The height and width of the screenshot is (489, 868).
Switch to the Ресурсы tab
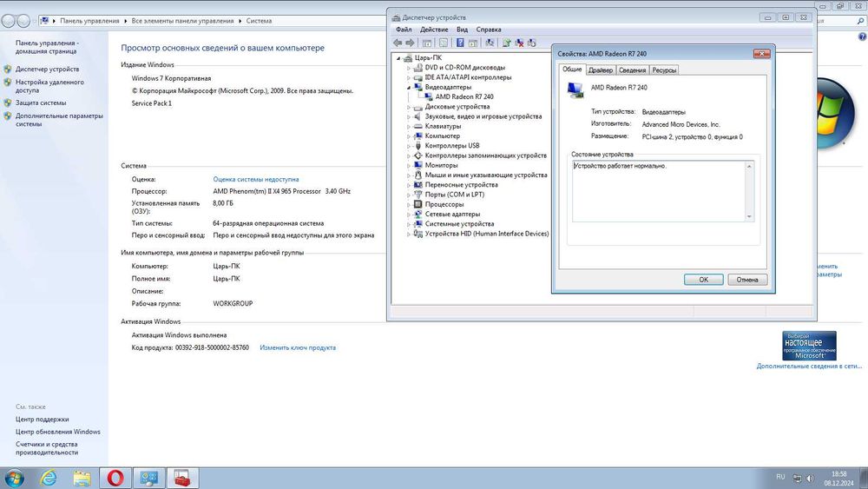coord(664,70)
